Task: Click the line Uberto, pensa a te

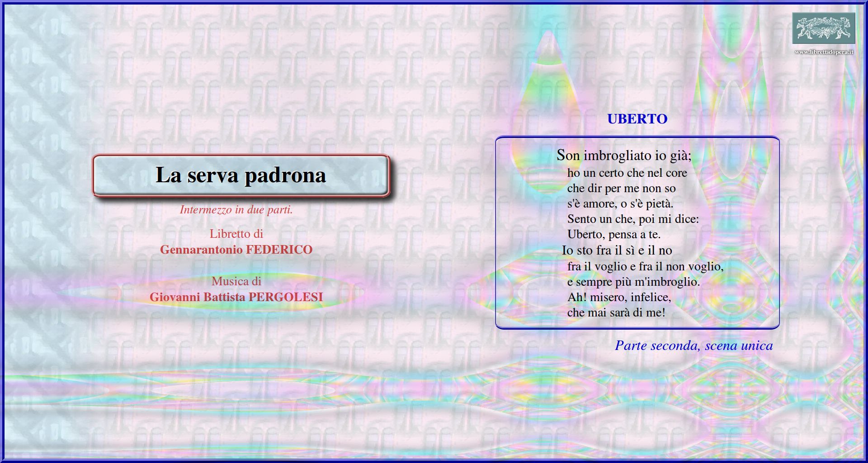Action: [x=613, y=234]
